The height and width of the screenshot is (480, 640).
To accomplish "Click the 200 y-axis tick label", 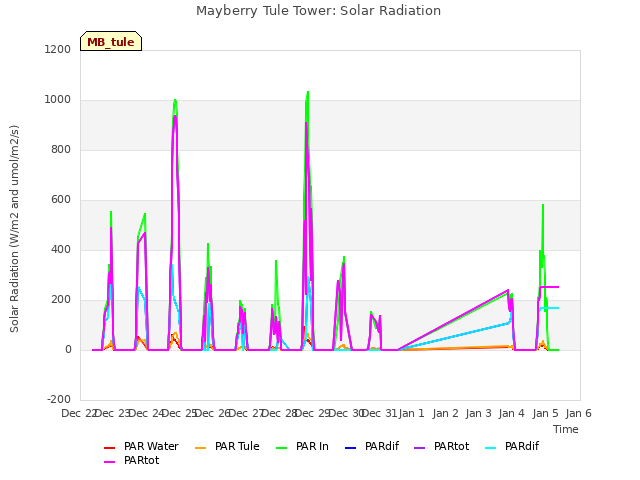I will tap(61, 300).
